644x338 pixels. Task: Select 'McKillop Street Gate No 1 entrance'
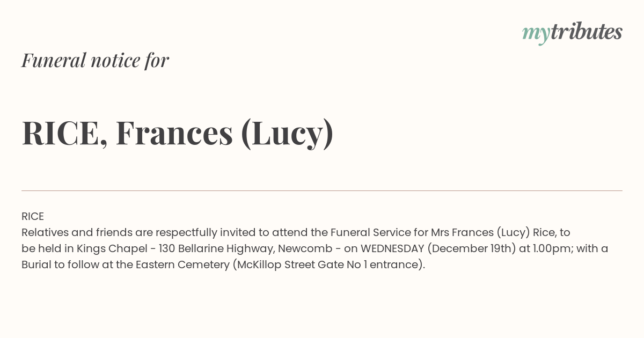tap(327, 265)
